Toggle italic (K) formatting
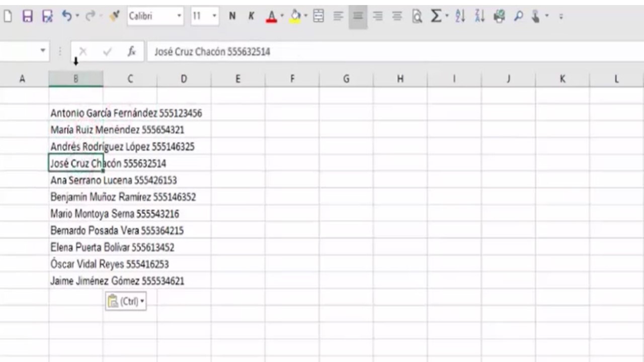Image resolution: width=644 pixels, height=362 pixels. click(251, 17)
